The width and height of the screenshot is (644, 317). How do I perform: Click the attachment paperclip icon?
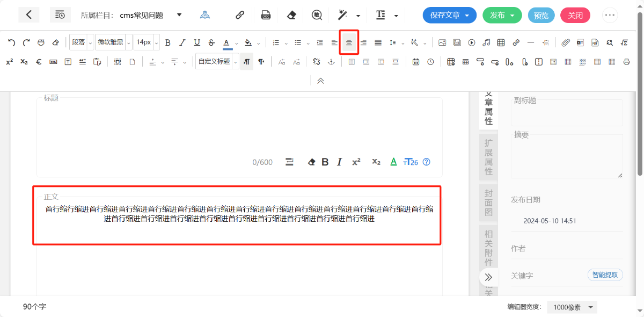coord(566,42)
